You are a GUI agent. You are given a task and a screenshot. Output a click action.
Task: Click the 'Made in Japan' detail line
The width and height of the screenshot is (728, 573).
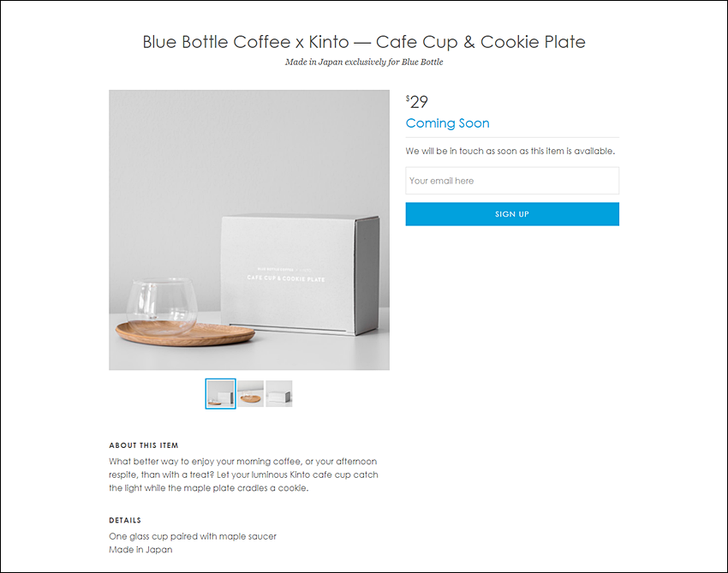pyautogui.click(x=140, y=550)
